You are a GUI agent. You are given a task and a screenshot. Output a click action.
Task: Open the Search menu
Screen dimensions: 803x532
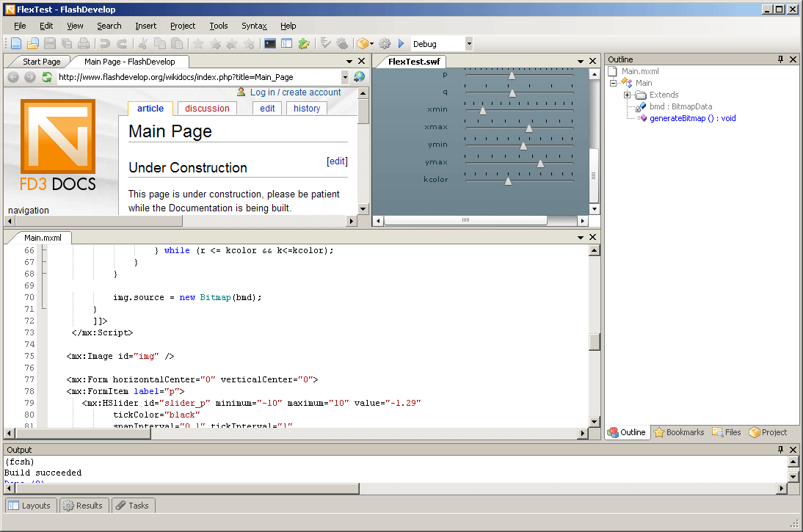click(109, 26)
